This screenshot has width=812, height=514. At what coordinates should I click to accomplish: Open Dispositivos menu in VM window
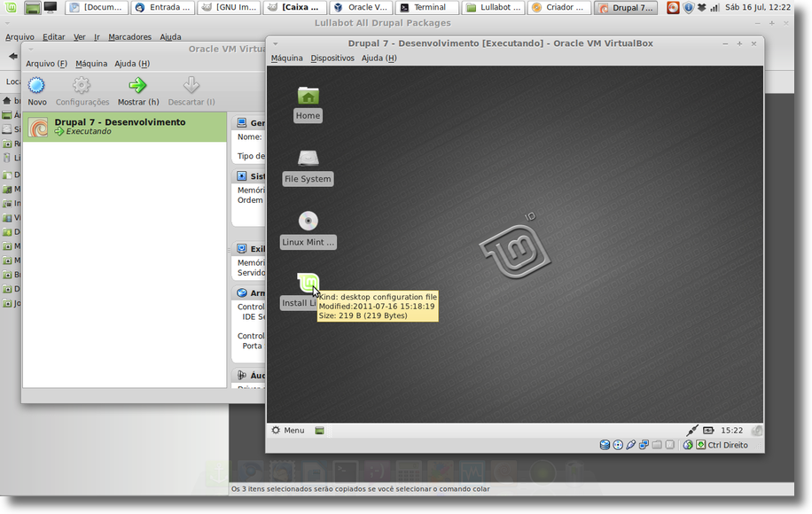pos(332,58)
